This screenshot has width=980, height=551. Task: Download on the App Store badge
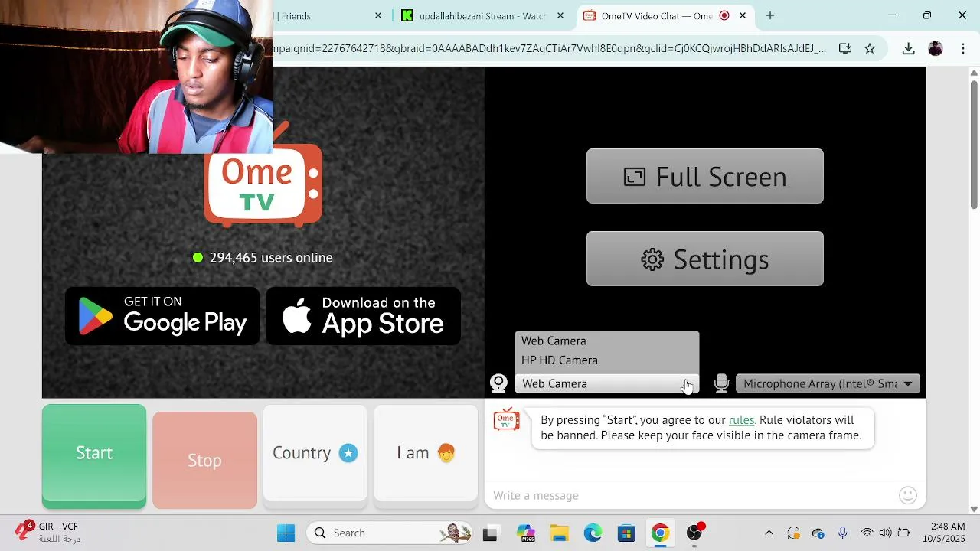[364, 316]
